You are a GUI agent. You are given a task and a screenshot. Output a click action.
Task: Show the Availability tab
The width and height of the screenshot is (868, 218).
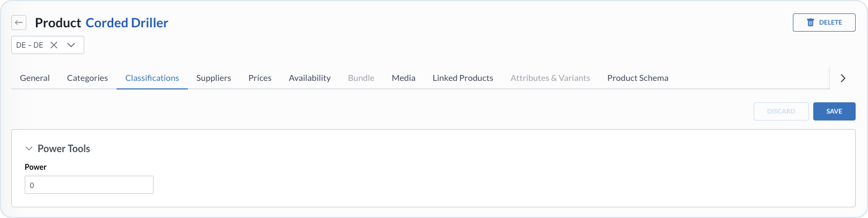click(x=310, y=78)
